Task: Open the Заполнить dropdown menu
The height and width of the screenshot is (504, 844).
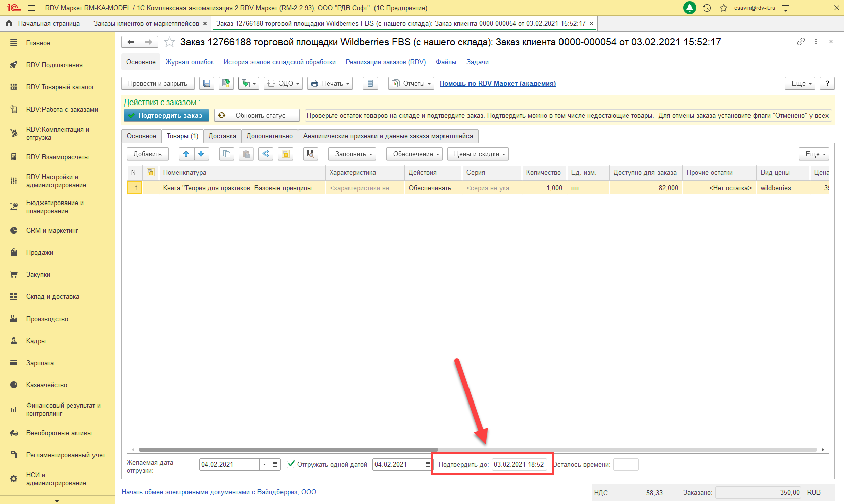Action: [352, 154]
